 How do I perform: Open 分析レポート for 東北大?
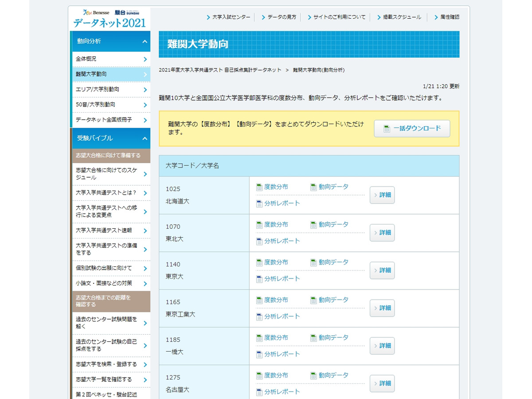pos(278,241)
